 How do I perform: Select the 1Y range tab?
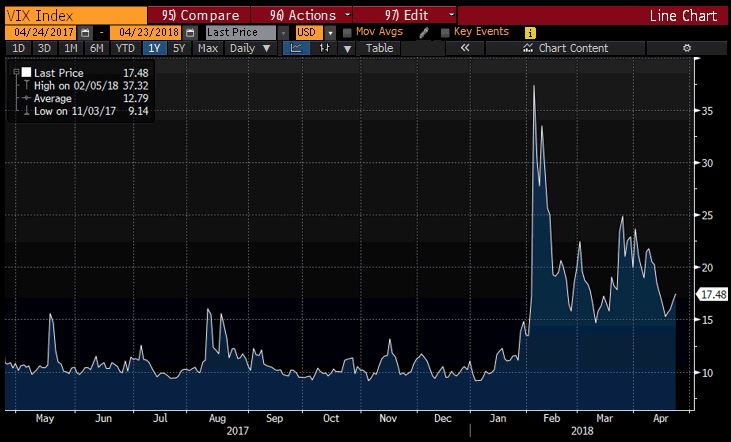pyautogui.click(x=154, y=48)
